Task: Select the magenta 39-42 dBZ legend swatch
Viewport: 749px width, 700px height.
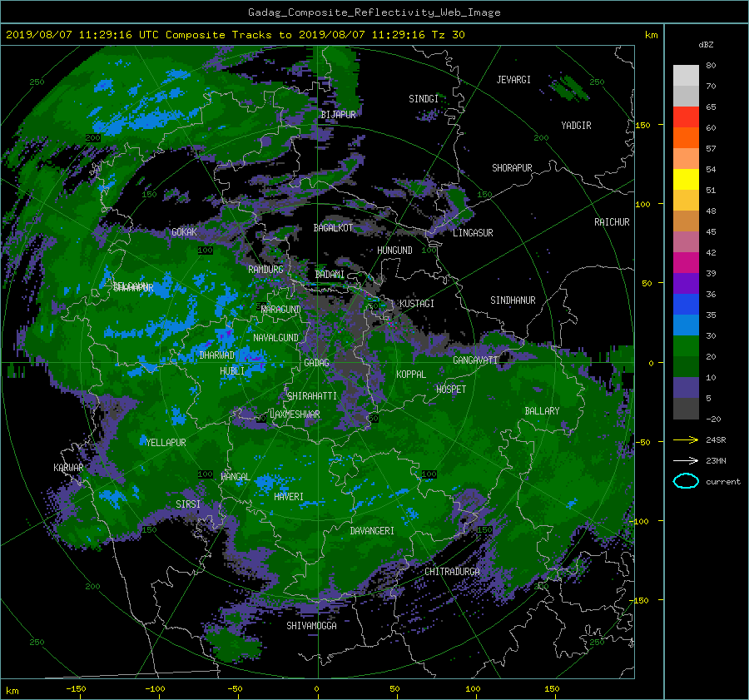Action: coord(686,263)
